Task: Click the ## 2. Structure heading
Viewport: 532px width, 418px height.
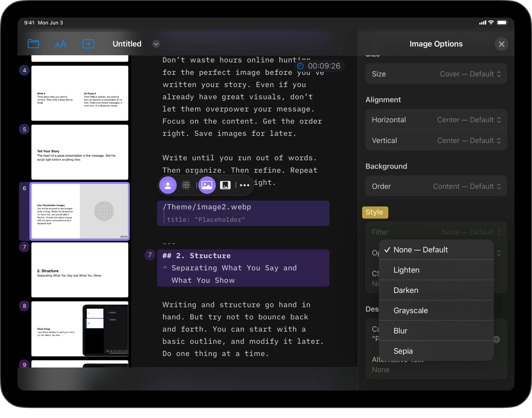Action: [197, 256]
